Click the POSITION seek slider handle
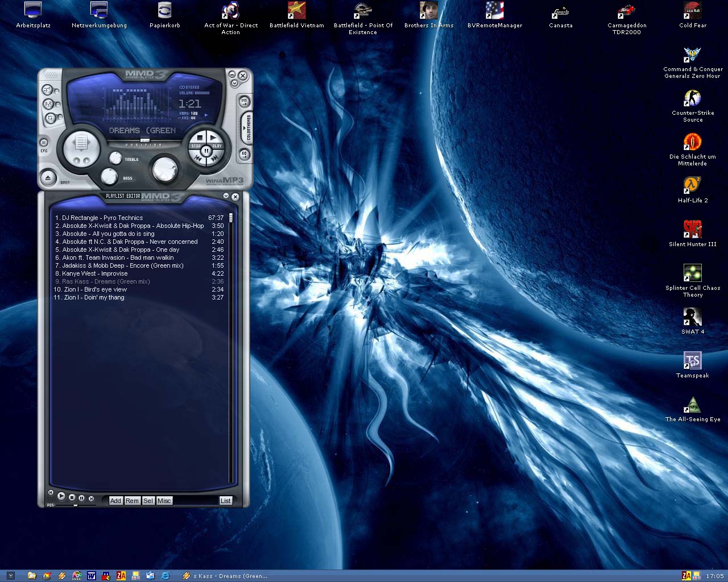728x582 pixels. [145, 140]
